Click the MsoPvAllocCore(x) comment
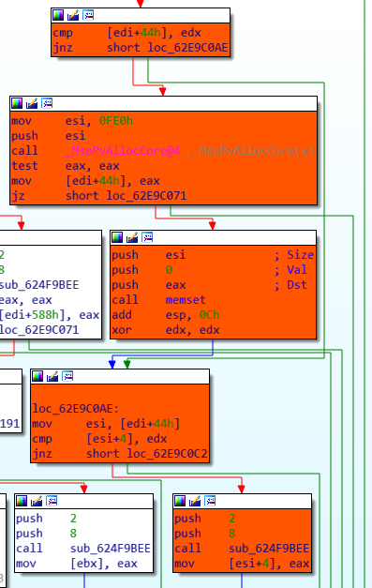The image size is (372, 588). coord(257,151)
